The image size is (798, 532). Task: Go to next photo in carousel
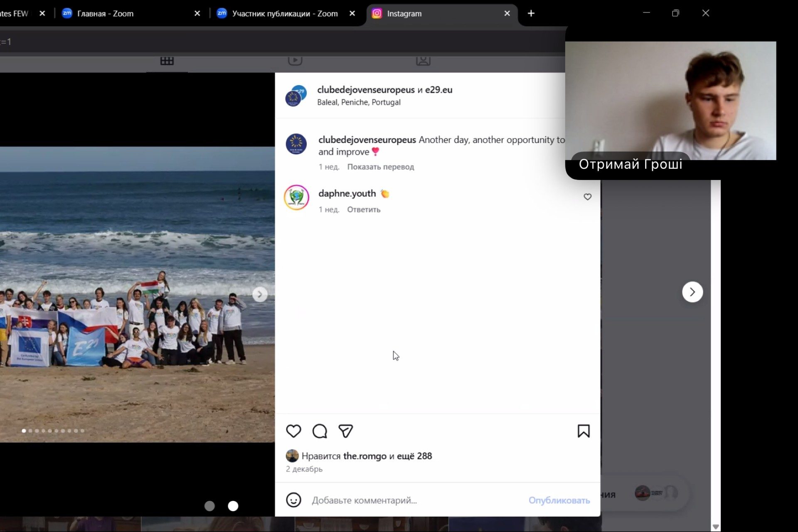click(x=260, y=295)
